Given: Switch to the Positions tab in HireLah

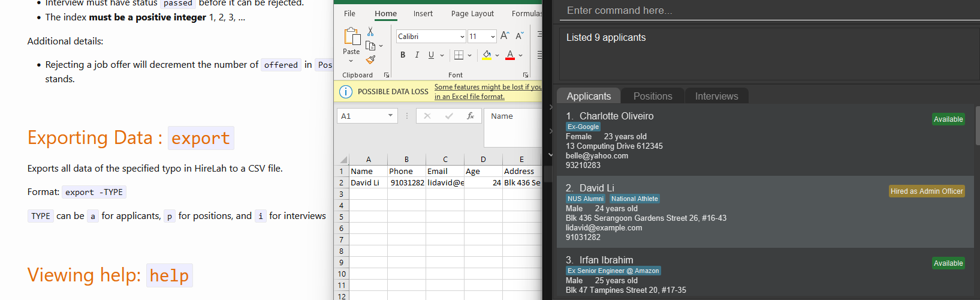Looking at the screenshot, I should [653, 96].
